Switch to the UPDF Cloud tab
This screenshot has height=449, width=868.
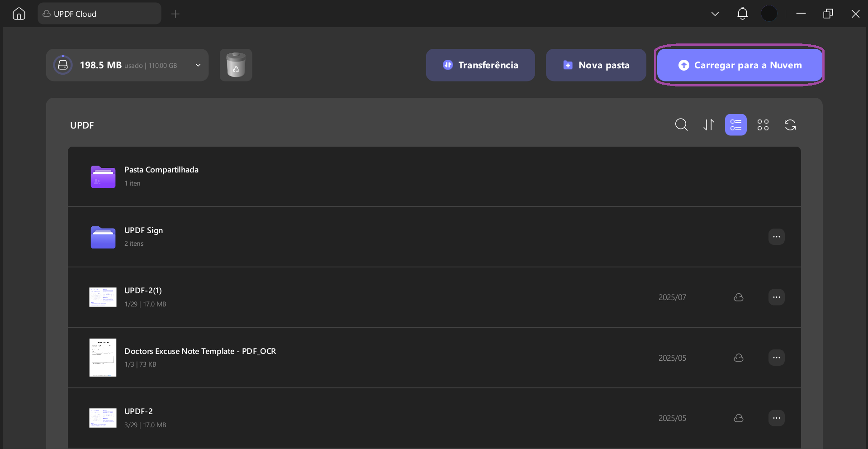(x=100, y=14)
